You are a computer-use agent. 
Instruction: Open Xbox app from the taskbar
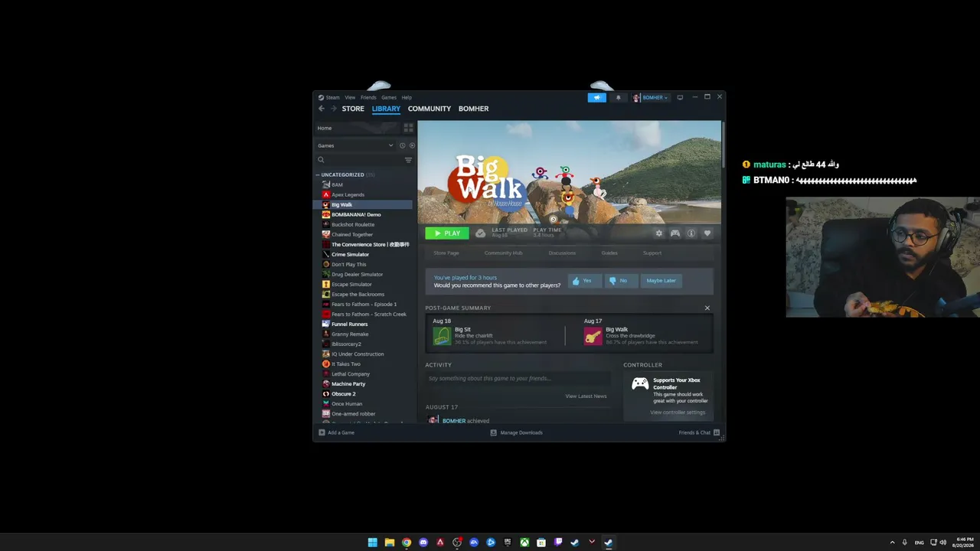524,543
